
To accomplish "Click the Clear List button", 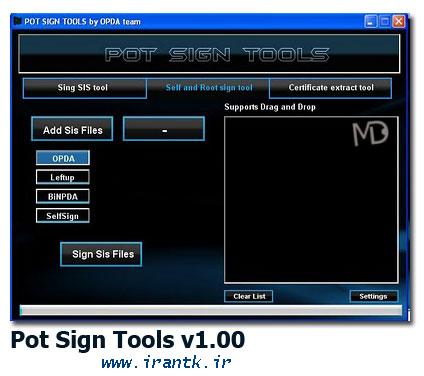I will tap(249, 296).
